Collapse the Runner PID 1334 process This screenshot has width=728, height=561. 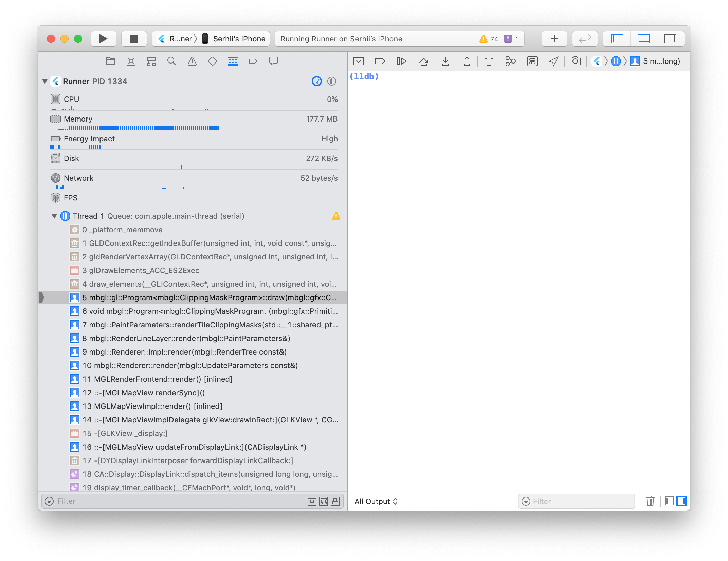point(45,81)
